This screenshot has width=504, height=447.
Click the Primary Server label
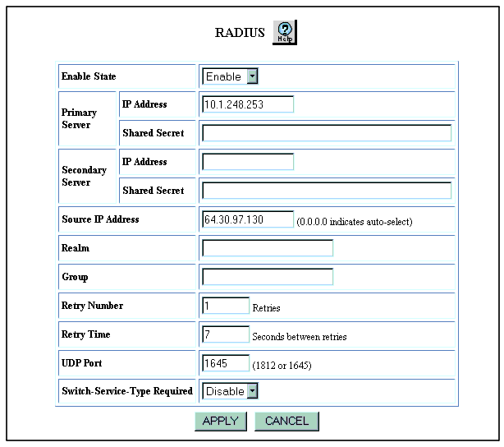[x=79, y=118]
